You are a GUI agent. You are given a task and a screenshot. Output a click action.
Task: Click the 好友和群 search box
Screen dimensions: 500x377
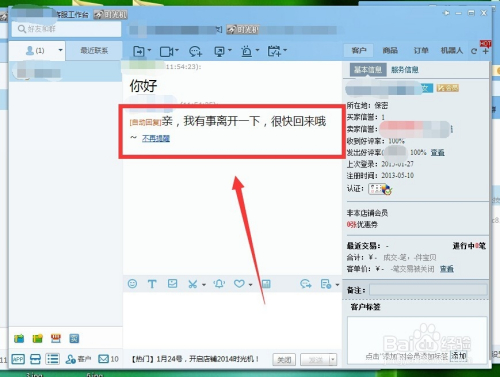[x=67, y=29]
